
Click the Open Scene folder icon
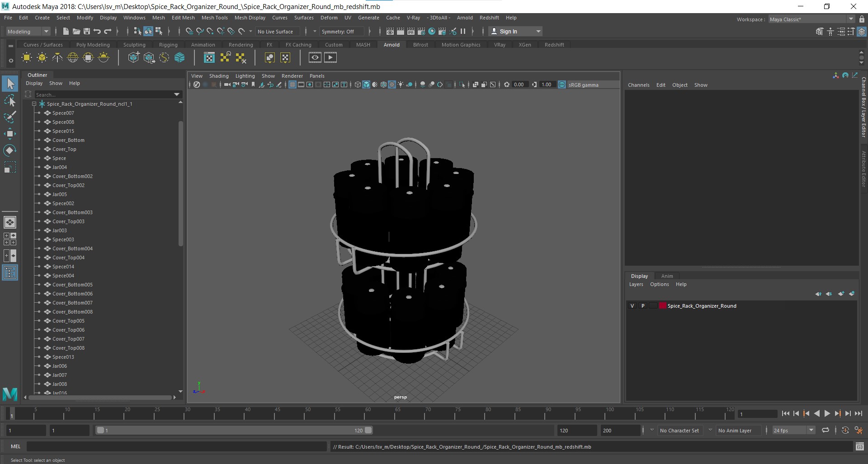pyautogui.click(x=76, y=31)
